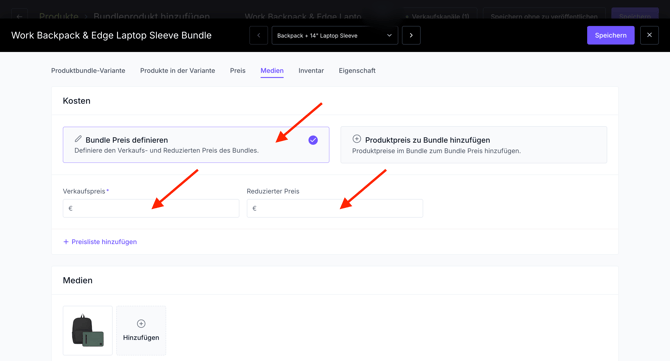The height and width of the screenshot is (361, 670).
Task: Switch to the Produktbundle-Variante tab
Action: 88,70
